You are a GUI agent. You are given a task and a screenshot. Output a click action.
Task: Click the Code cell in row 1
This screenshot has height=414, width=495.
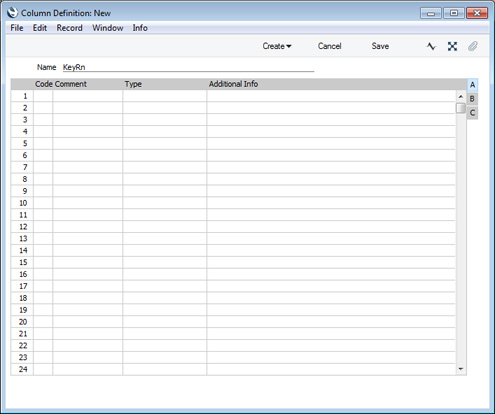[43, 96]
